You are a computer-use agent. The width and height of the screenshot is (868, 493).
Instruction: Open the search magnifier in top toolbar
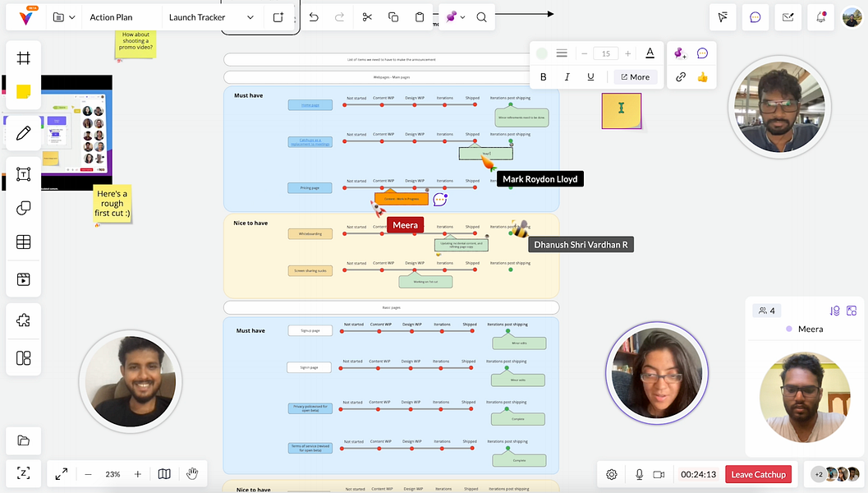pos(481,17)
